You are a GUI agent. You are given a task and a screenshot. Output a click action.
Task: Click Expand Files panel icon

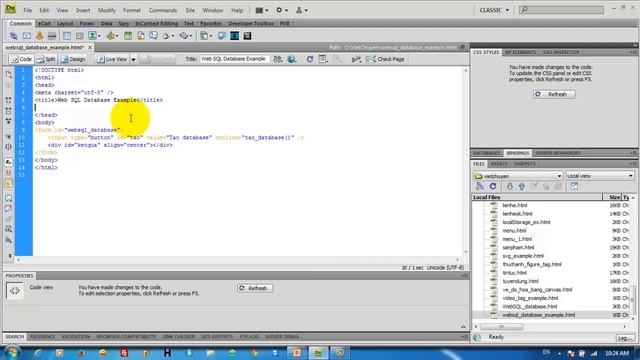574,187
